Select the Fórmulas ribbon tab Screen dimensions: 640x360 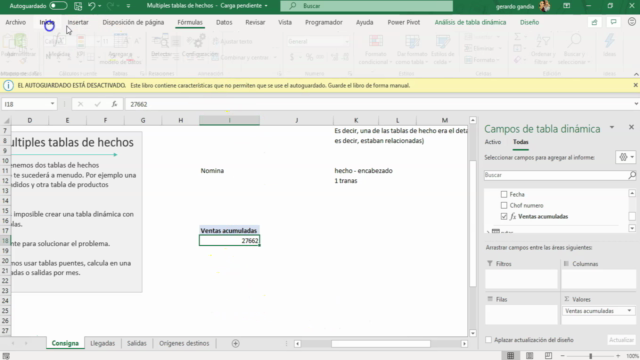coord(190,22)
